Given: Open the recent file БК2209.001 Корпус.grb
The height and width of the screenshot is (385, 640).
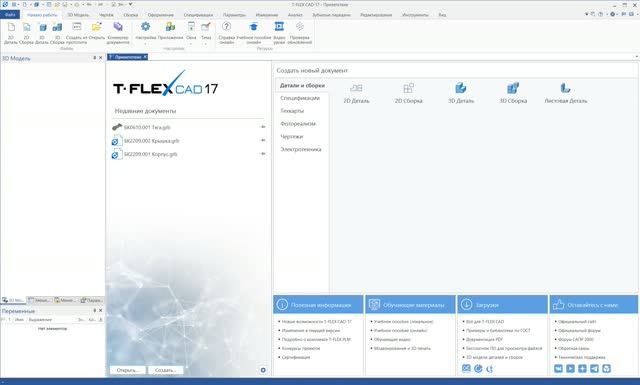Looking at the screenshot, I should (x=151, y=154).
